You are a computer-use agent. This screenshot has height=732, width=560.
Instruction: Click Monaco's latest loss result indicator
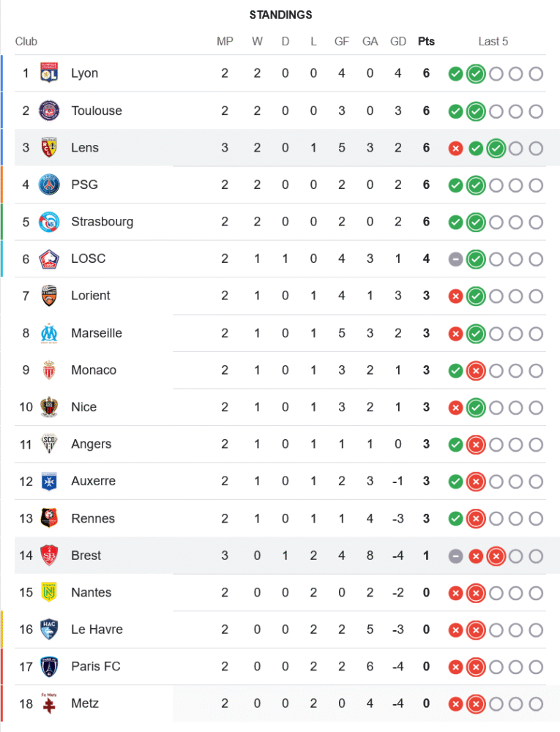(476, 370)
